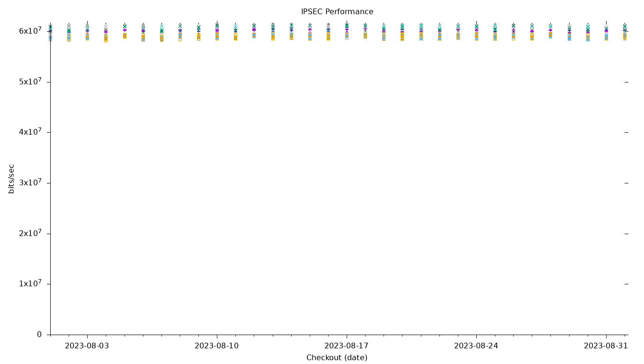Click the 0 y-axis tick label
The image size is (644, 364).
(x=39, y=335)
